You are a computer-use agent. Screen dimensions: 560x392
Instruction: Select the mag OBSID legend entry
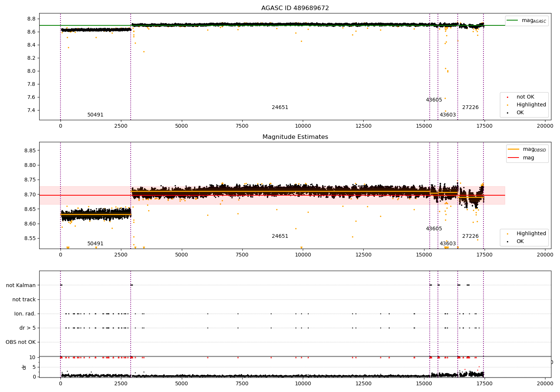[527, 149]
